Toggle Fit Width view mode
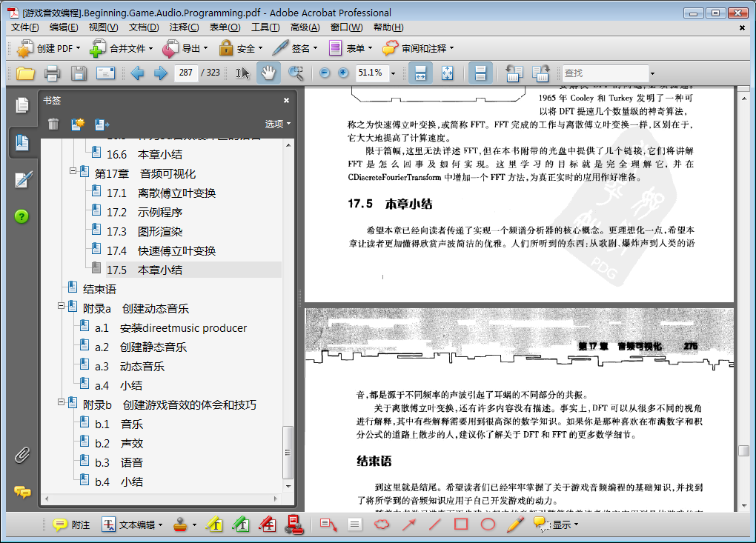 420,73
